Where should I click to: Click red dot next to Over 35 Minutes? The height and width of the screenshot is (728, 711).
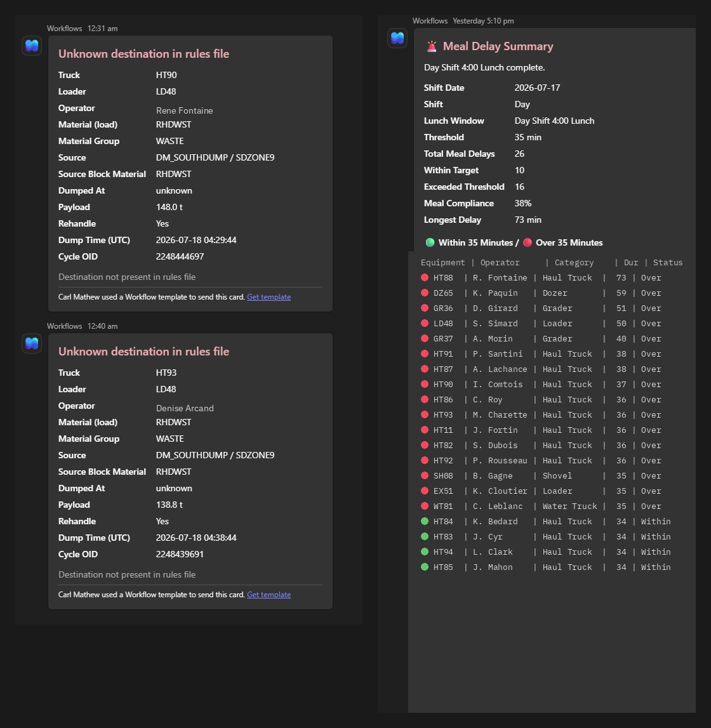tap(527, 242)
